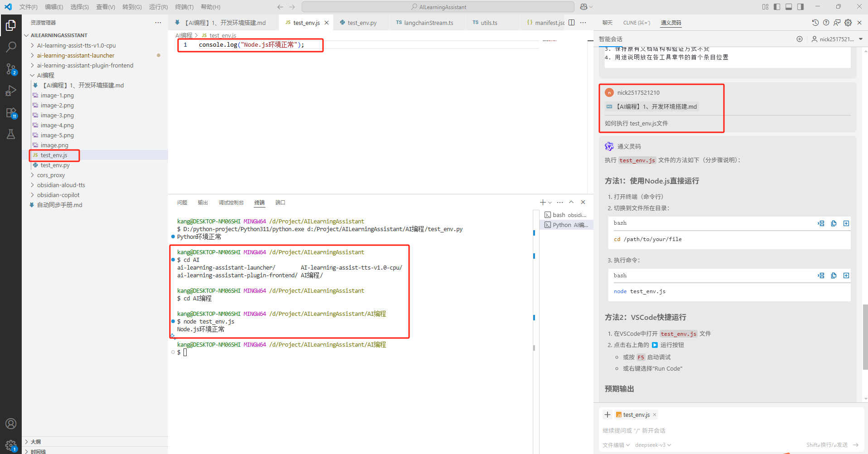Send the chat message arrow
The width and height of the screenshot is (868, 454).
click(856, 445)
